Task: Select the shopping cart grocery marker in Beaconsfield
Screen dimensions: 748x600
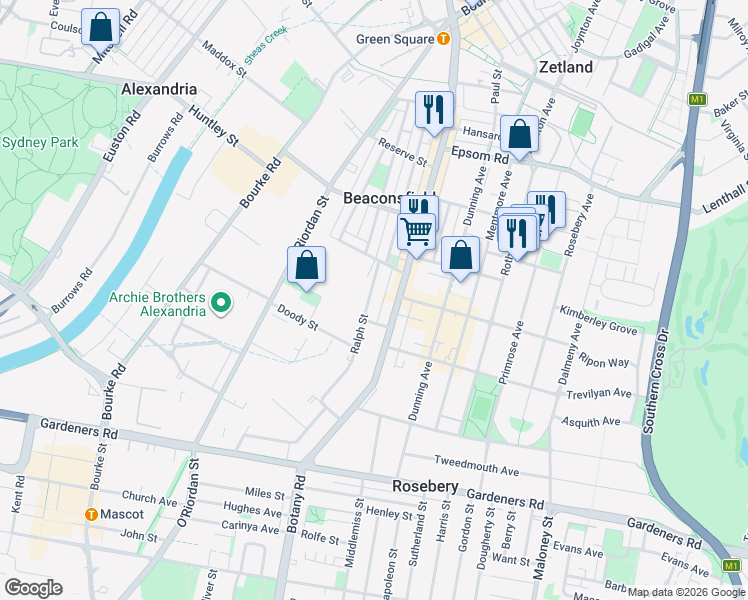Action: 416,233
